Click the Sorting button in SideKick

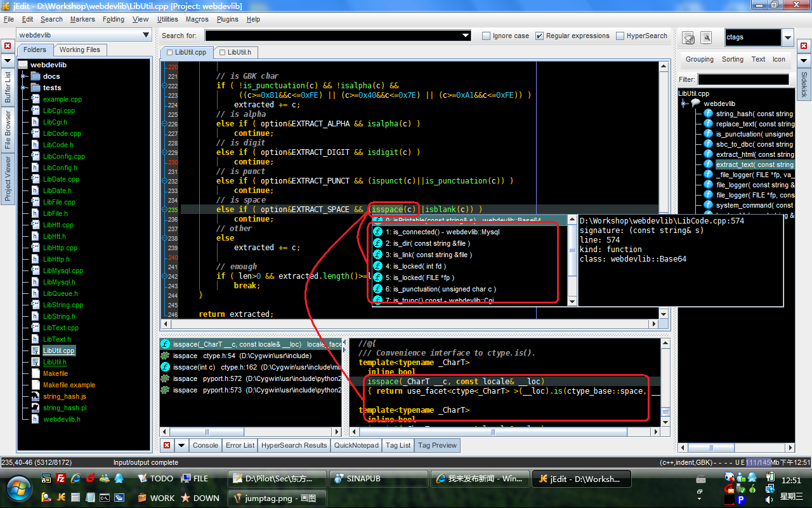pyautogui.click(x=733, y=59)
